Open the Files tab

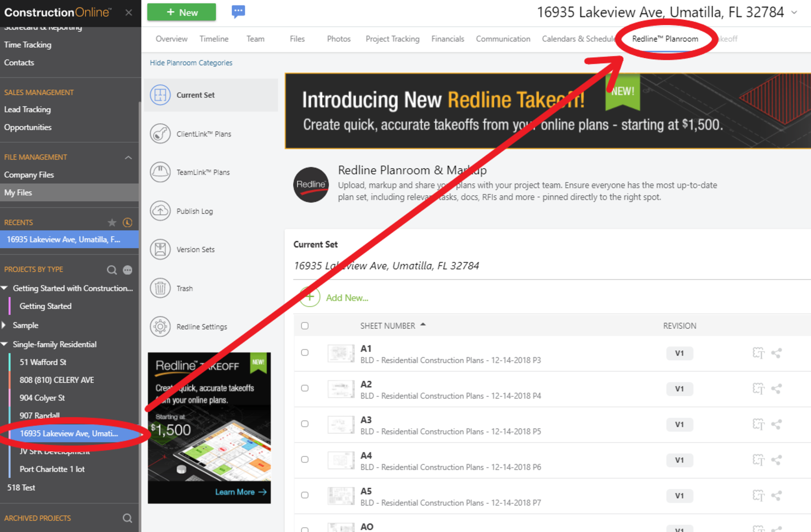pyautogui.click(x=297, y=39)
